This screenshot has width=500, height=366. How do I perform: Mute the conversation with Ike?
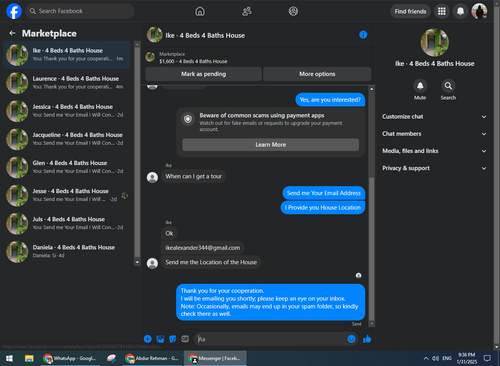tap(420, 86)
